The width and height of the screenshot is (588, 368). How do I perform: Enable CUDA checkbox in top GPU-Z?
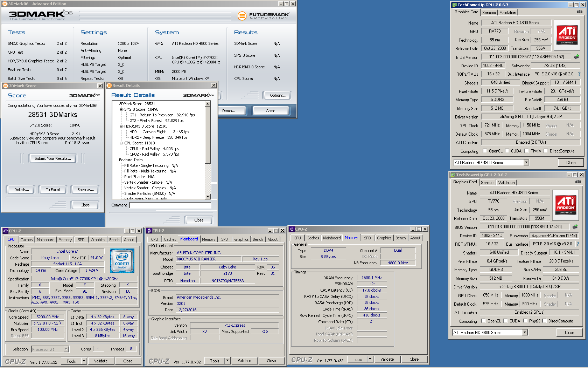(x=507, y=151)
